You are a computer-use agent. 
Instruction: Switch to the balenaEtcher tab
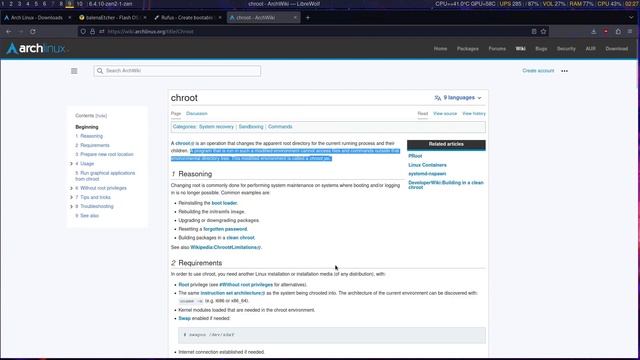click(x=111, y=18)
